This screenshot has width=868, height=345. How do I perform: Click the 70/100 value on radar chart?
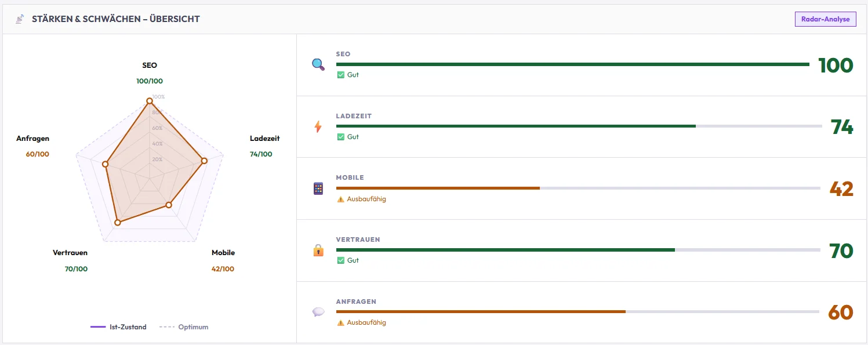77,269
